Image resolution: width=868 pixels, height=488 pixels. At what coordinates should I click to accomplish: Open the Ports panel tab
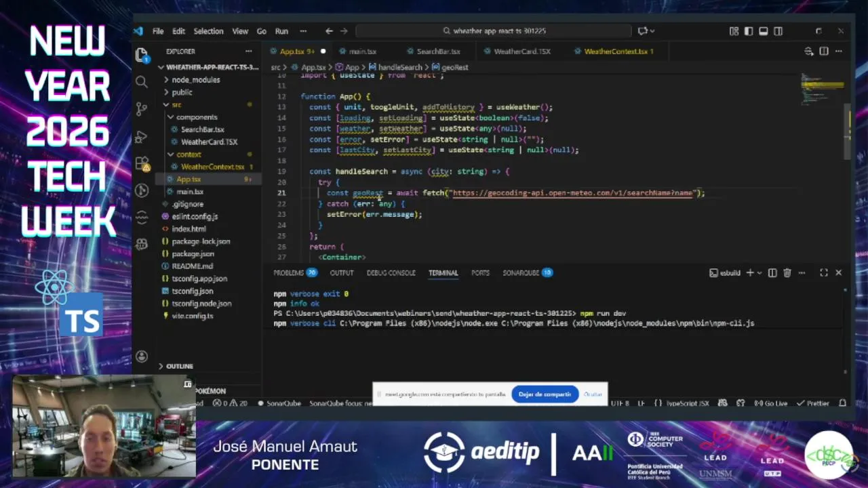[x=480, y=272]
